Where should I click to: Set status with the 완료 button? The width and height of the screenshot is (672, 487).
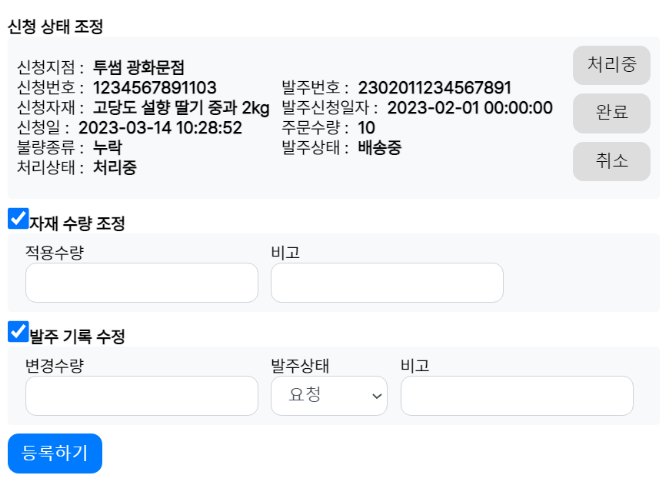tap(611, 113)
